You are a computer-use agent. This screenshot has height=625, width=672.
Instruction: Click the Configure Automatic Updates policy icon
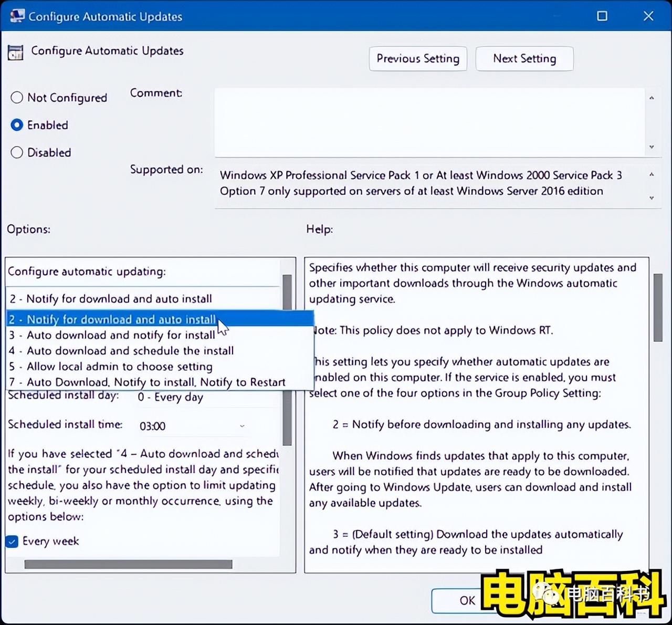(15, 52)
